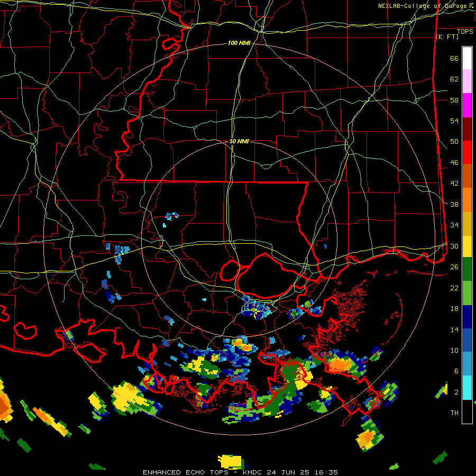Viewport: 476px width, 476px height.
Task: Click the legend value "34"
Action: click(x=454, y=225)
